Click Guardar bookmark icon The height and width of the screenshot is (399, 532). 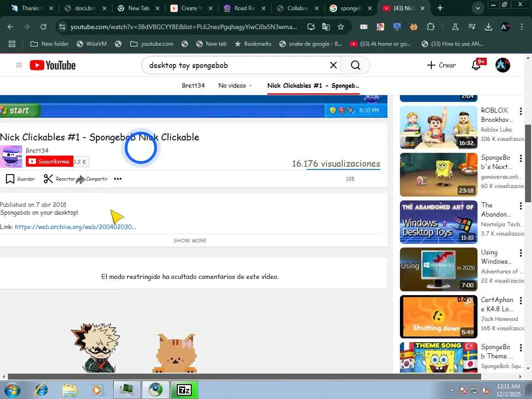[x=10, y=179]
